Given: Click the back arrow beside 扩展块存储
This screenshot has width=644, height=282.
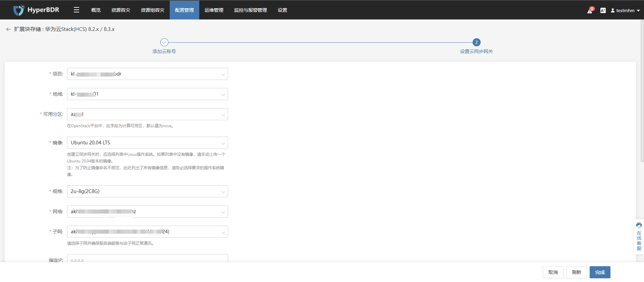Looking at the screenshot, I should (x=8, y=29).
